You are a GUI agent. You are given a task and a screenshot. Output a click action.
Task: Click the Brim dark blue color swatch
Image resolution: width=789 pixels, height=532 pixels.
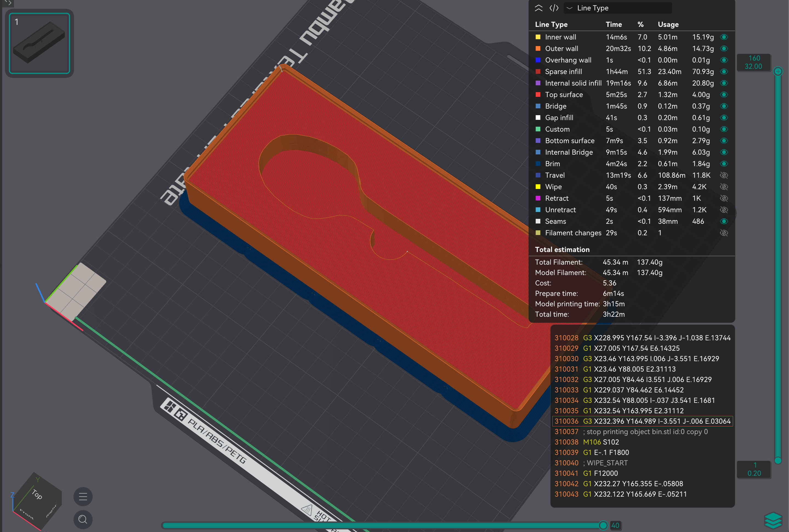point(538,164)
